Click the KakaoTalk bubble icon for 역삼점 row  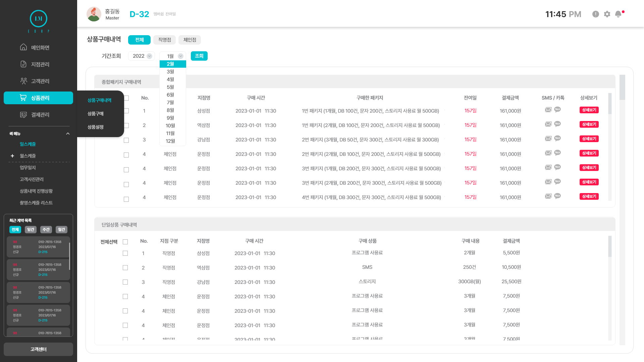click(x=557, y=124)
